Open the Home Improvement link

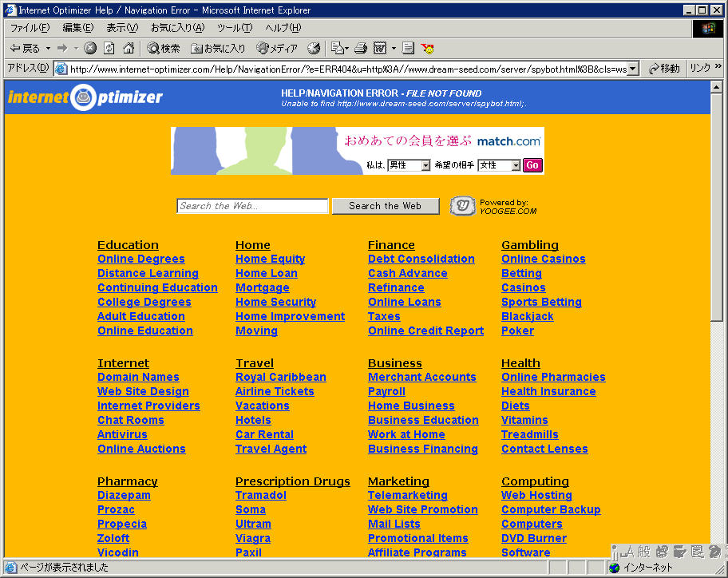[x=291, y=317]
